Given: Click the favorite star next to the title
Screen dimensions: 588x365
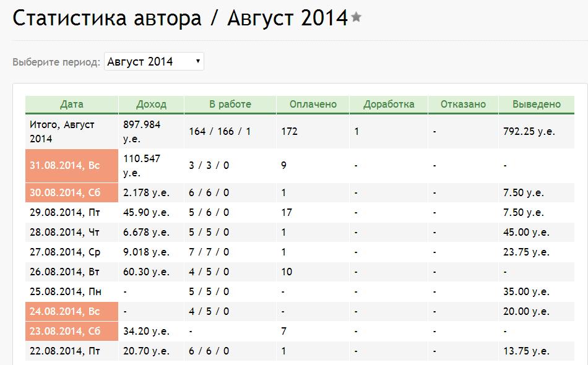Looking at the screenshot, I should [356, 18].
